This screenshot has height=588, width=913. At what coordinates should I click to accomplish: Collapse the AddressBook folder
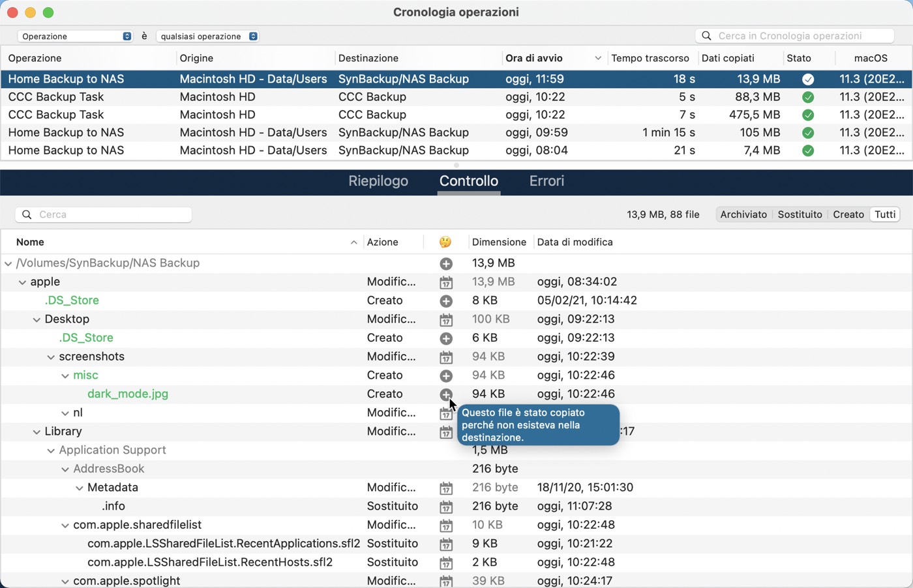(x=65, y=469)
